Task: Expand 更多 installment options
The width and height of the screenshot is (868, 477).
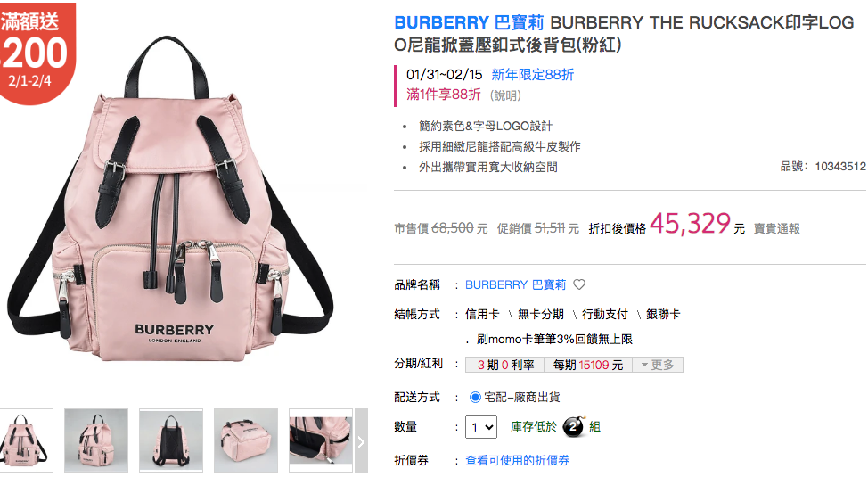Action: 658,365
